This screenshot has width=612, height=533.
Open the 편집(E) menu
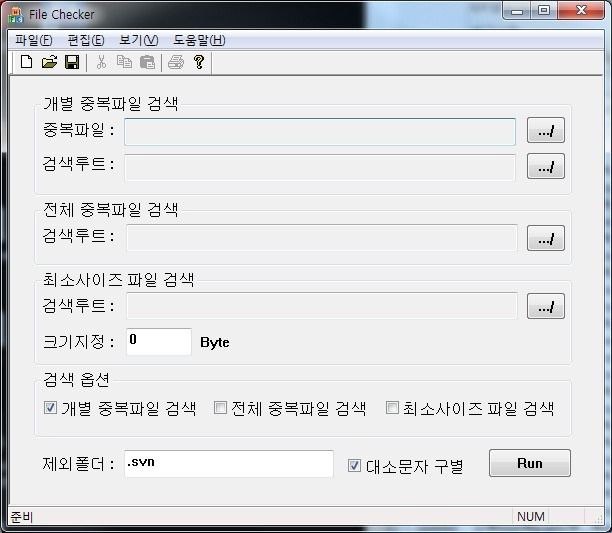[x=86, y=40]
